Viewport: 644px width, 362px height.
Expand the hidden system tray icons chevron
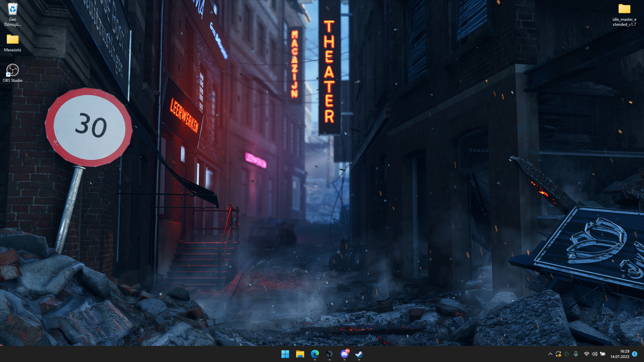tap(550, 354)
